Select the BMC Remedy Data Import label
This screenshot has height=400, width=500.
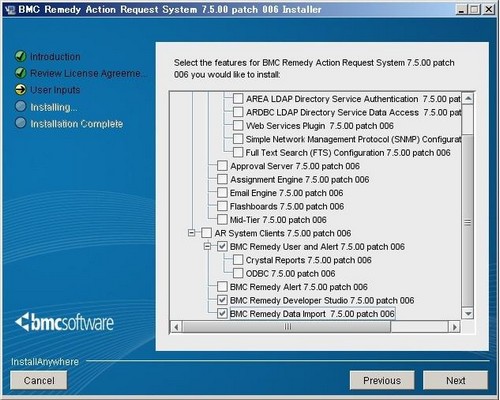312,314
